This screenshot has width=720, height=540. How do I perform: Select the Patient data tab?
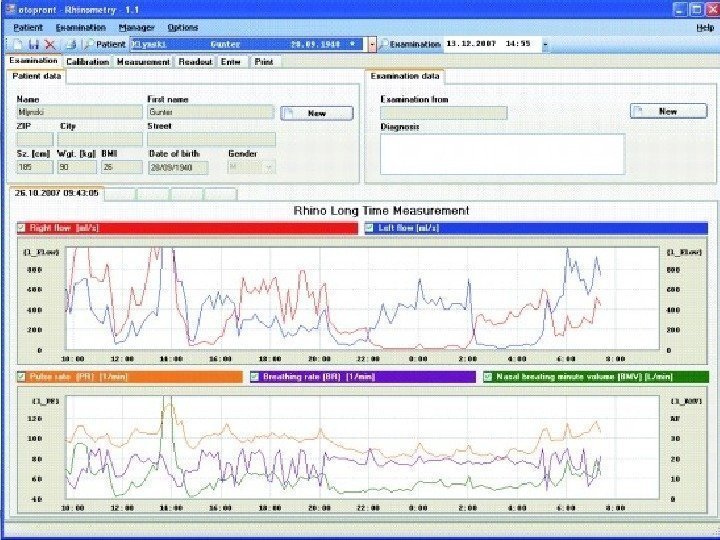37,76
